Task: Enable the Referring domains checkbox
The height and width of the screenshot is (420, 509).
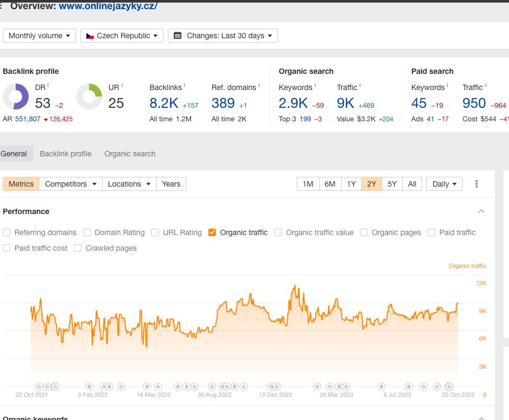Action: (6, 232)
